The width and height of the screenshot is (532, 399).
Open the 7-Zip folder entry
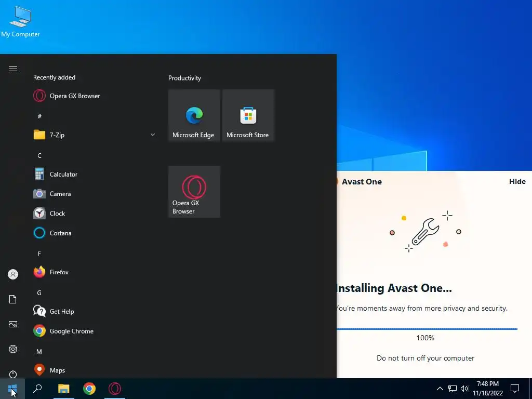tap(94, 135)
